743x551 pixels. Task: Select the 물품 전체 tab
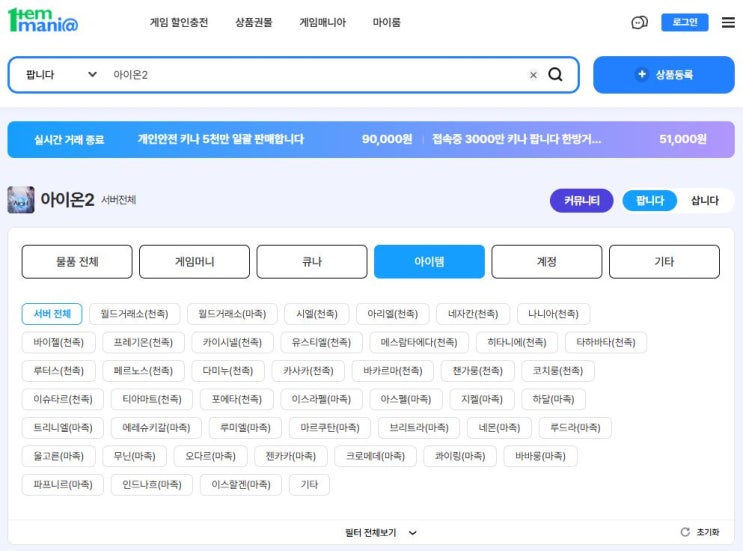(x=77, y=262)
